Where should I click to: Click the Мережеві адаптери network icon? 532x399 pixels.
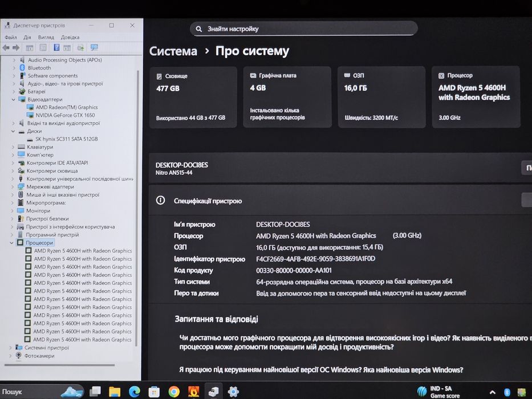click(x=21, y=186)
